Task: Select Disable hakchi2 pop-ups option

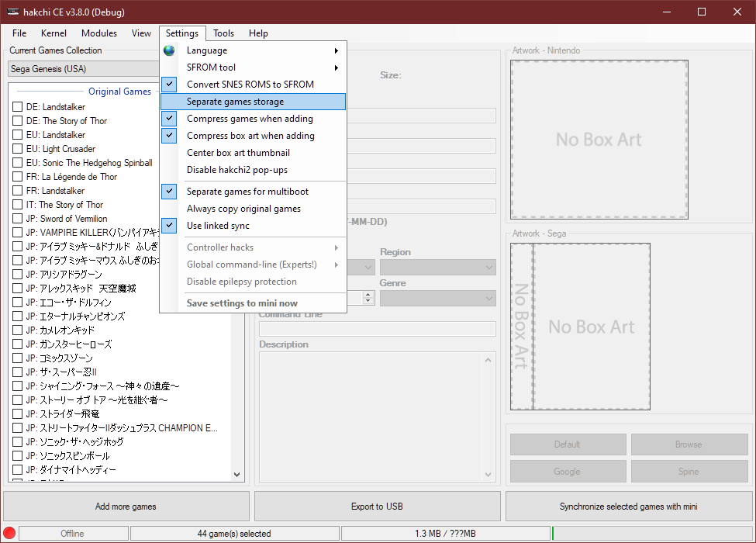Action: 253,170
